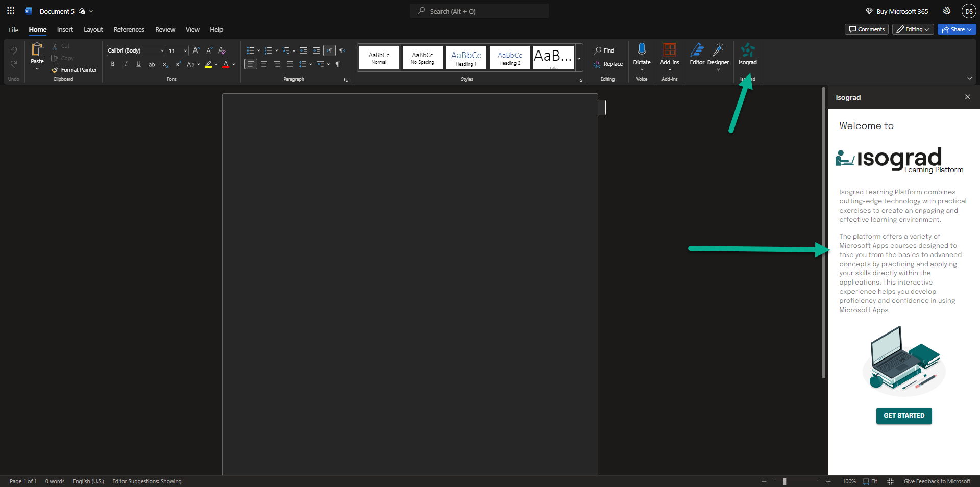This screenshot has width=980, height=487.
Task: Toggle bold formatting
Action: click(x=113, y=64)
